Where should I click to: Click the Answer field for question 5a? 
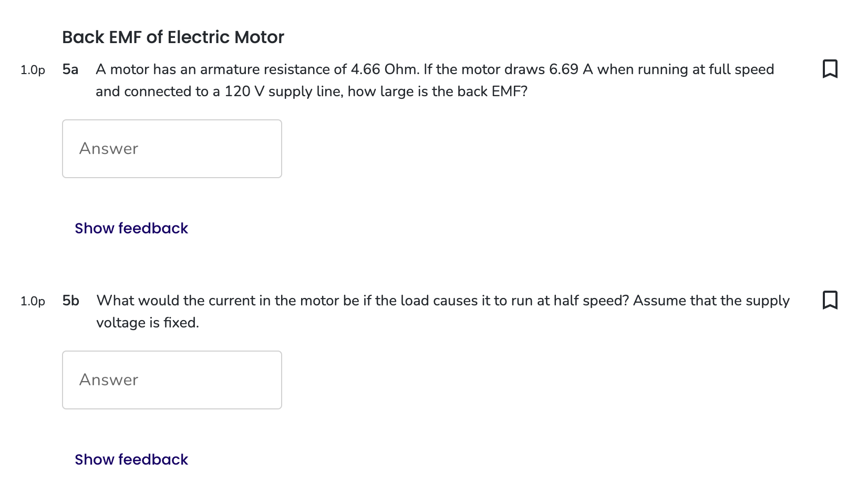point(172,149)
